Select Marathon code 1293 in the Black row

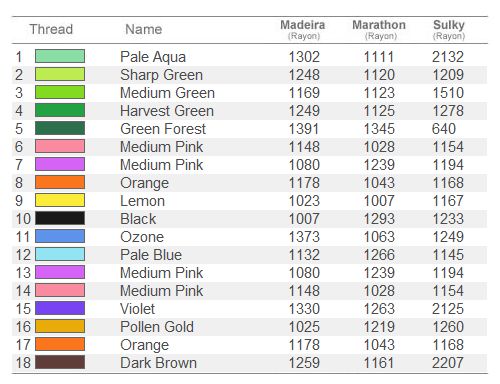coord(379,219)
